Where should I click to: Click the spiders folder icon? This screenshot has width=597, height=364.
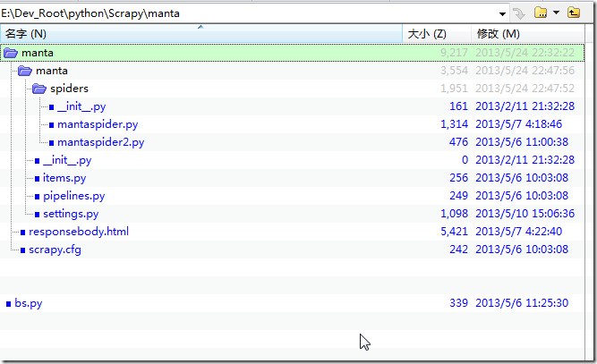pos(39,89)
